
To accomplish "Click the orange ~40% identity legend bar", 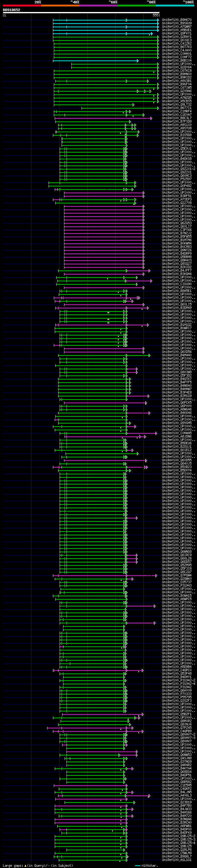I will click(60, 6).
